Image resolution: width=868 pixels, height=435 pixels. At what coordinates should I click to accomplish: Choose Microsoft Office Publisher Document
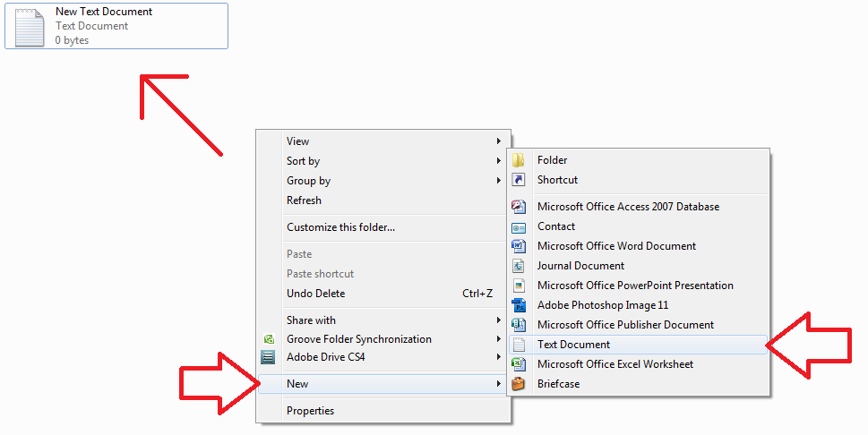(639, 325)
